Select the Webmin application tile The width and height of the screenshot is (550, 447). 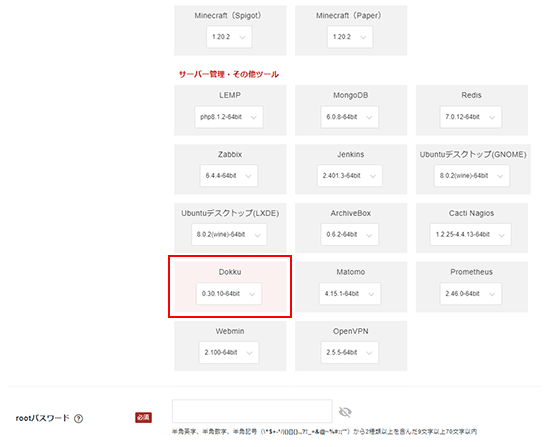pyautogui.click(x=230, y=346)
